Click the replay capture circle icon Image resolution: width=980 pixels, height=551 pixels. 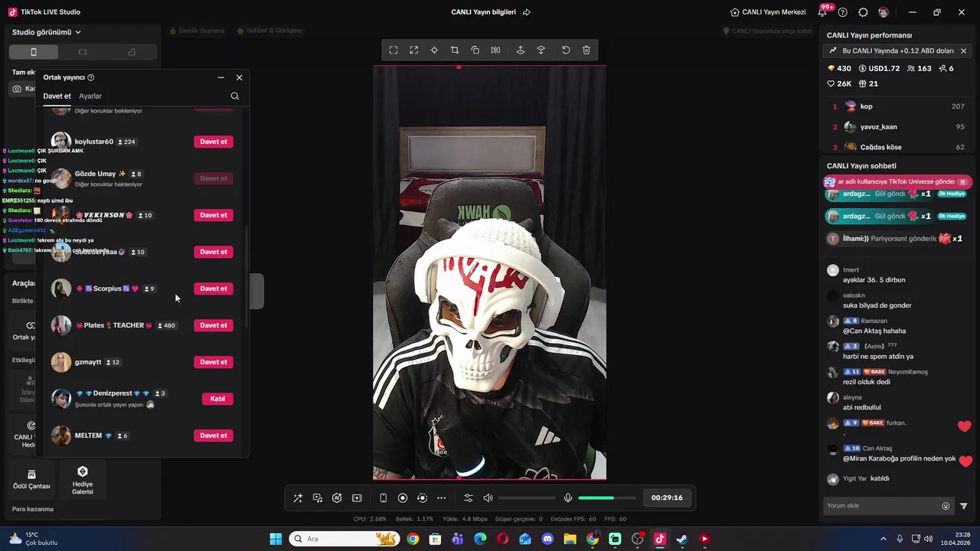pos(422,498)
